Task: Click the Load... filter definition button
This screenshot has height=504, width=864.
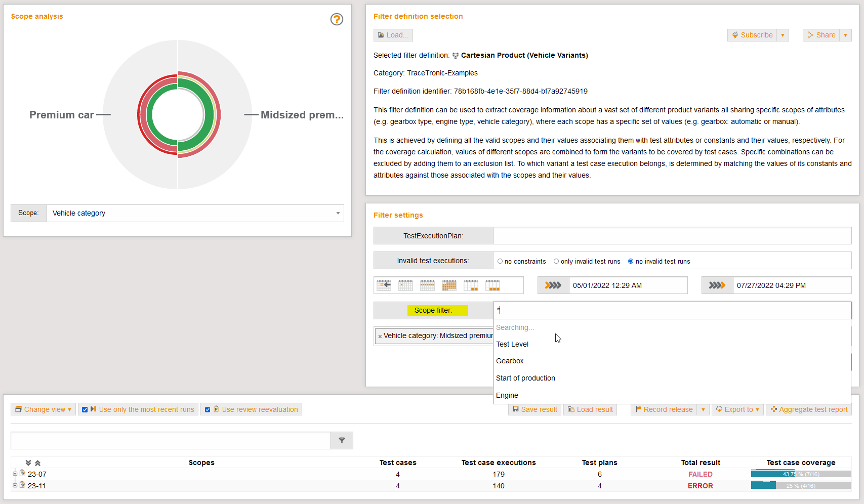Action: 393,35
